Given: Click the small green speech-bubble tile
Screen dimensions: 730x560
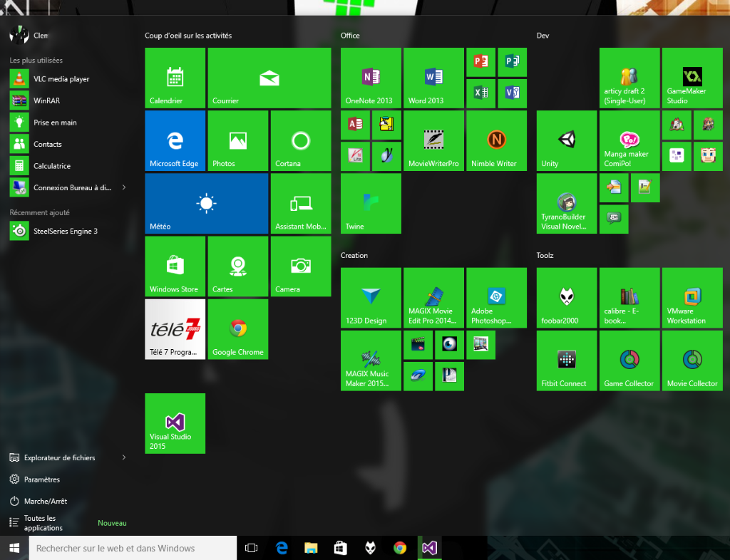Looking at the screenshot, I should click(614, 219).
